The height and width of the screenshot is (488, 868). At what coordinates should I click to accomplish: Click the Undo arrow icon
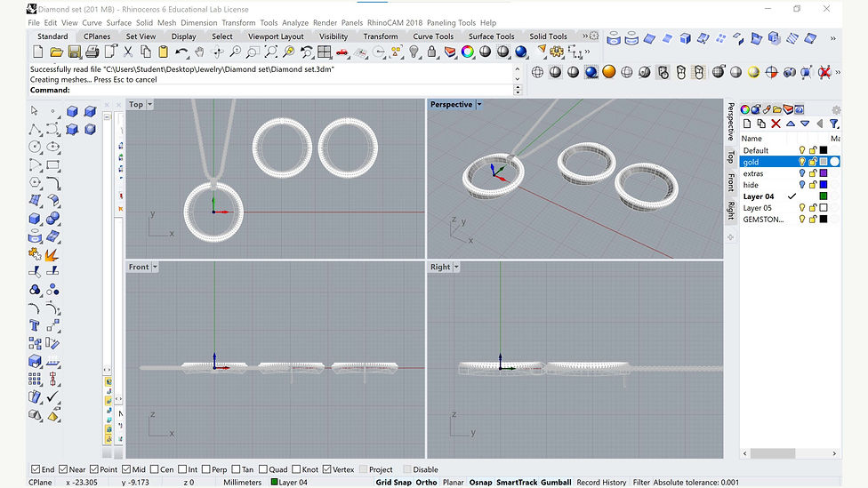(181, 52)
